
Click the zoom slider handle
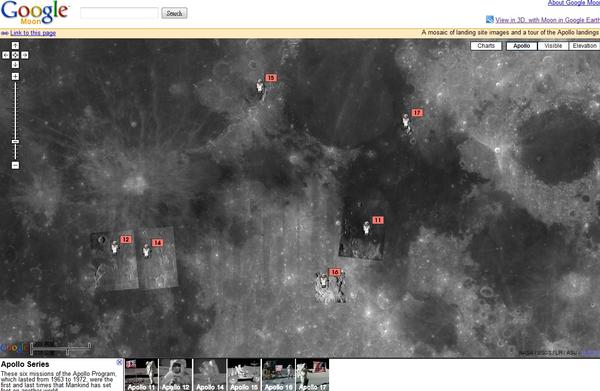[15, 142]
